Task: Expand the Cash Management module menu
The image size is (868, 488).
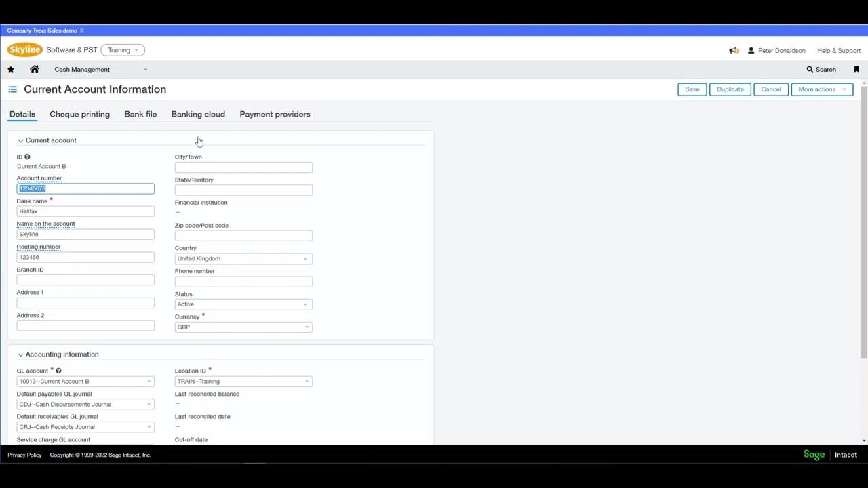Action: (x=100, y=69)
